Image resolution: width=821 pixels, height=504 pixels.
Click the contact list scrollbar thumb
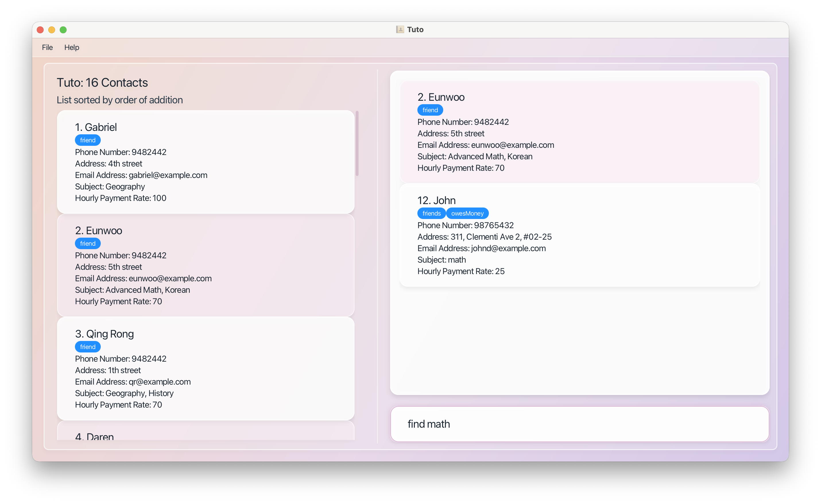tap(357, 143)
